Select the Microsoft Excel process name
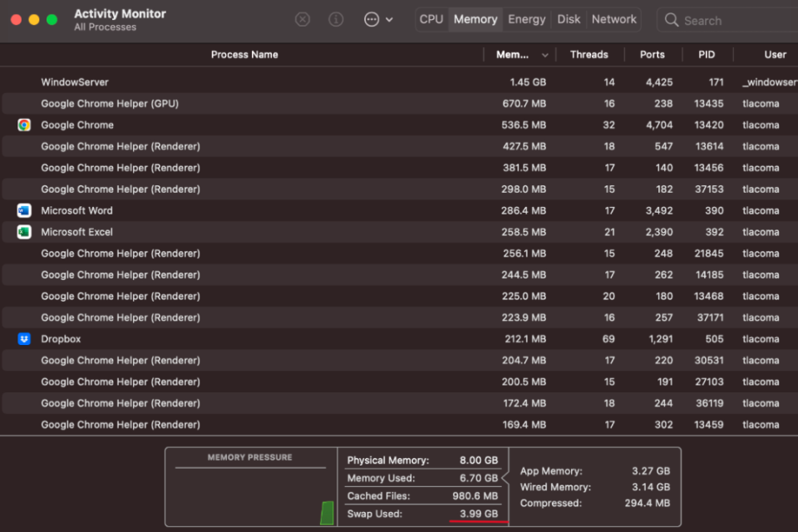This screenshot has width=798, height=532. [x=76, y=232]
